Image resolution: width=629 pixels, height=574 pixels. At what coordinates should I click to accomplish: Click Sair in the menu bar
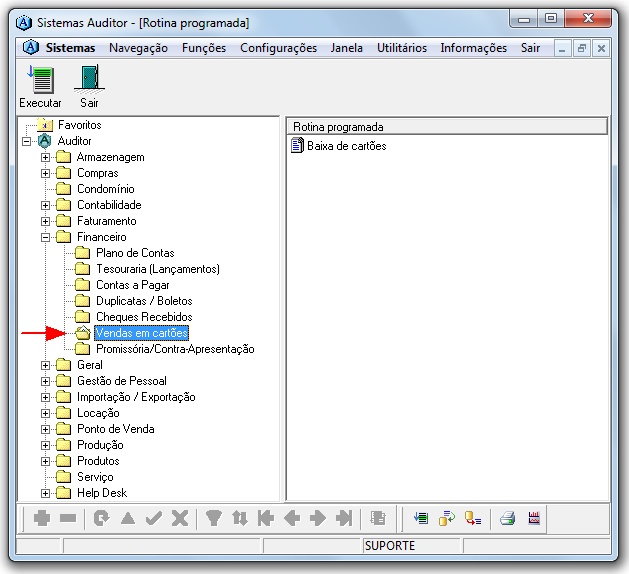click(x=530, y=48)
